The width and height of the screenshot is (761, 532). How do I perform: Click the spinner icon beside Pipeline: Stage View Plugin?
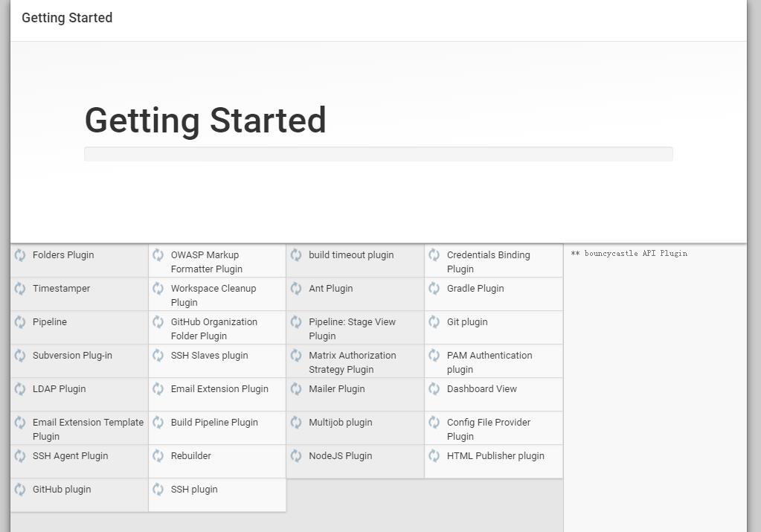[x=296, y=322]
